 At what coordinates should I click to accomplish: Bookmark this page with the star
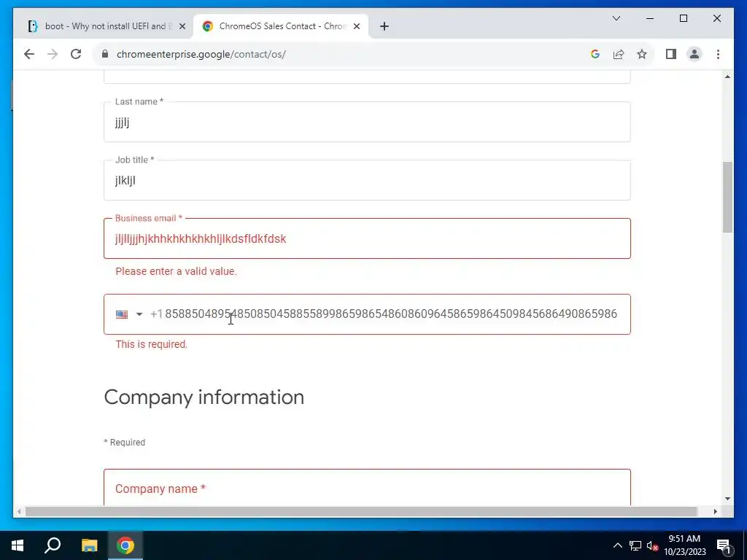[x=642, y=54]
